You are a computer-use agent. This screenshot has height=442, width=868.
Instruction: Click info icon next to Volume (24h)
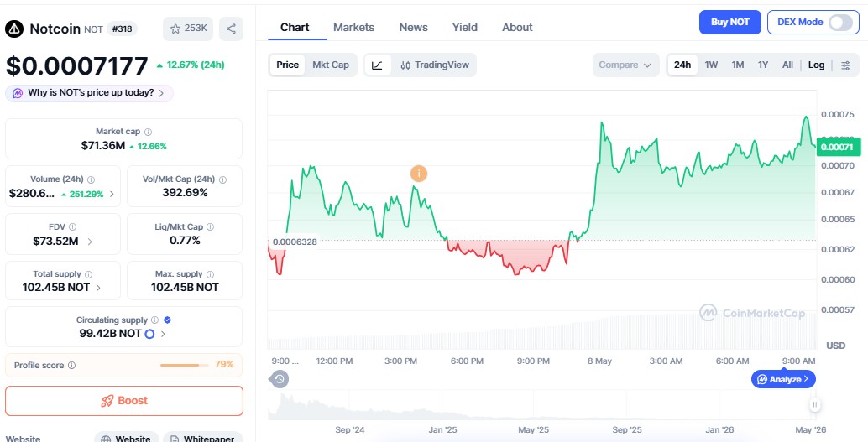pos(92,179)
